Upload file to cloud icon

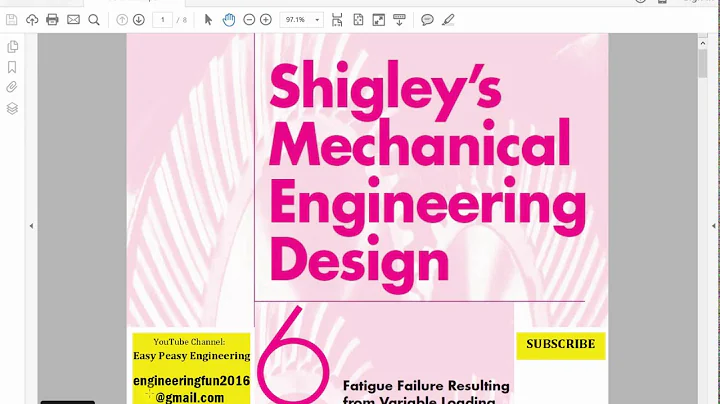coord(32,20)
